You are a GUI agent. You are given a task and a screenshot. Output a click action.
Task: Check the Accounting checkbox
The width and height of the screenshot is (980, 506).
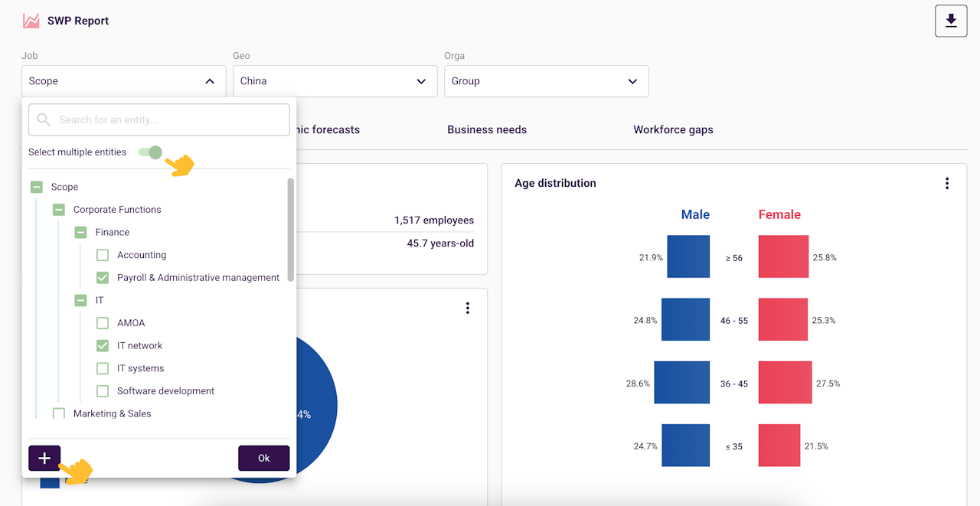(103, 255)
